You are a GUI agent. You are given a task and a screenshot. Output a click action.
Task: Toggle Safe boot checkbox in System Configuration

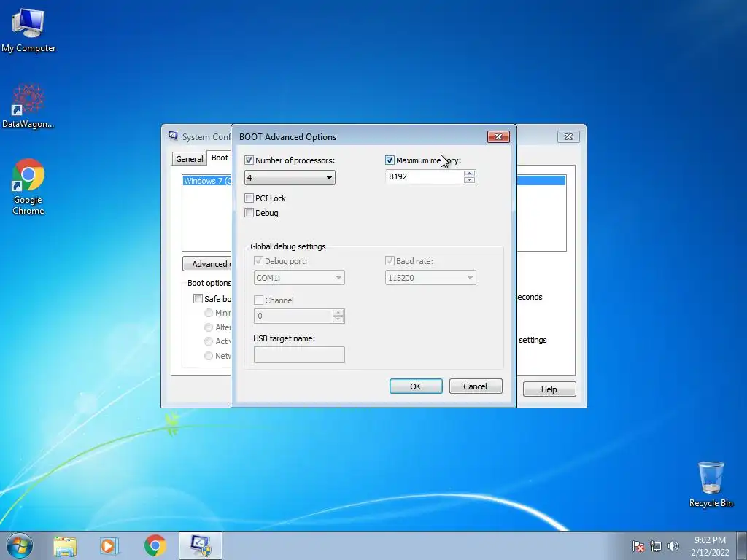point(198,298)
